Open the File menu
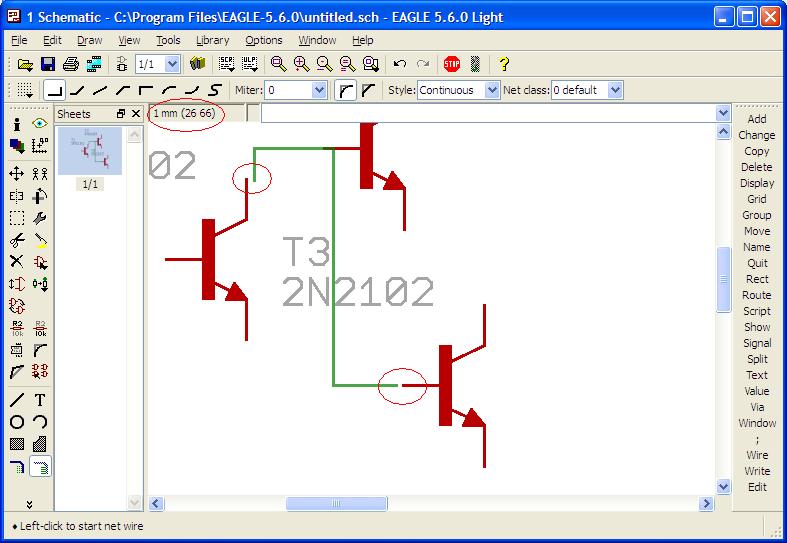 click(x=19, y=40)
